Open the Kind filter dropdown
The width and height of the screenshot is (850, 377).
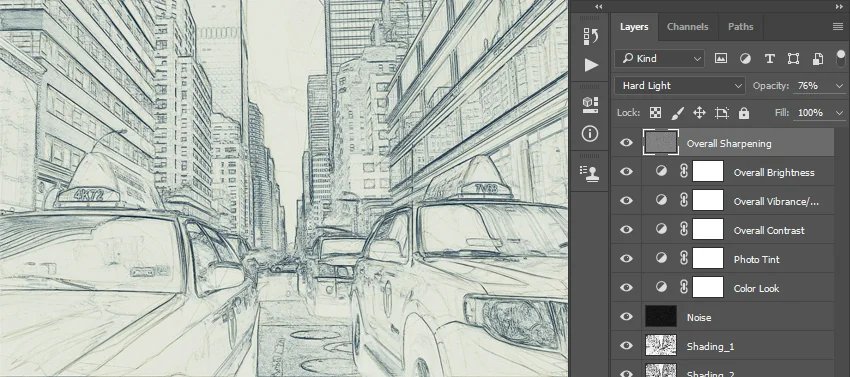point(660,59)
